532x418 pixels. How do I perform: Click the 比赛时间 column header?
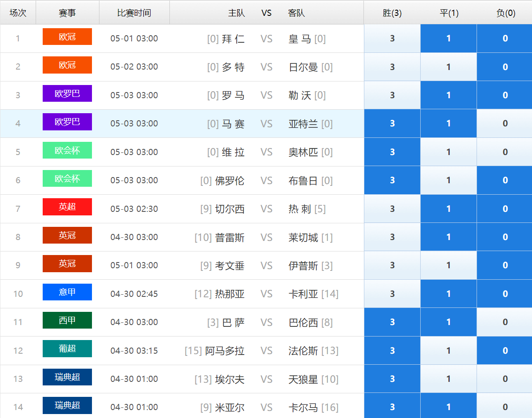[134, 13]
